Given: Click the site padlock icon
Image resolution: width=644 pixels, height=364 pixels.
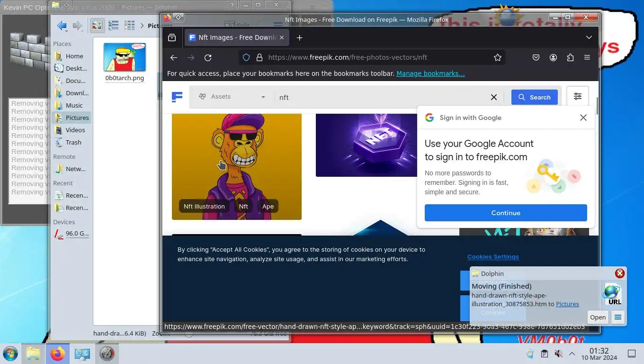Looking at the screenshot, I should click(x=259, y=57).
